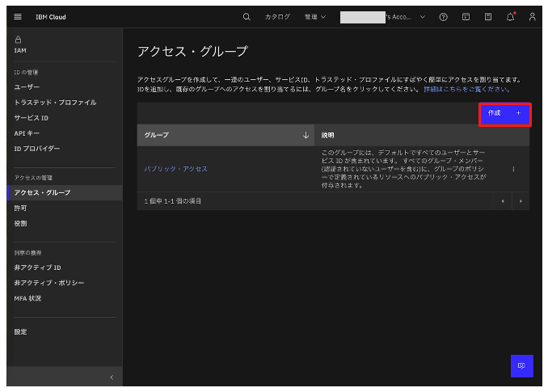
Task: Open the cost estimator icon
Action: 488,16
